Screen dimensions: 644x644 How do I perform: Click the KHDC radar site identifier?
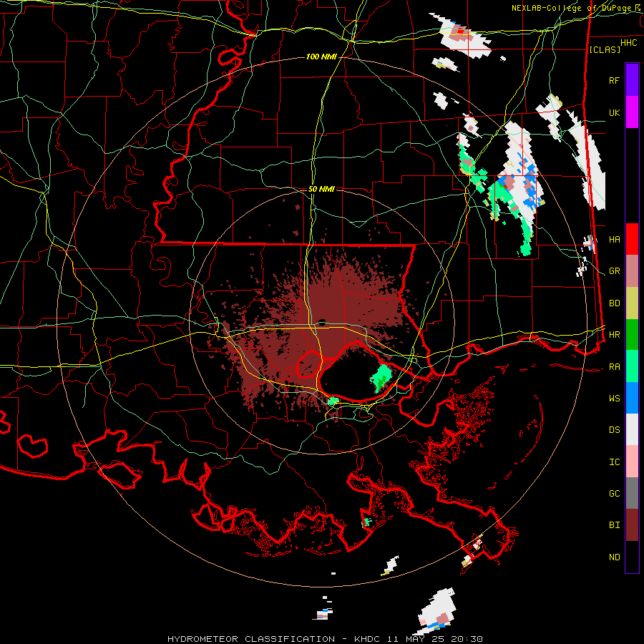click(x=367, y=639)
